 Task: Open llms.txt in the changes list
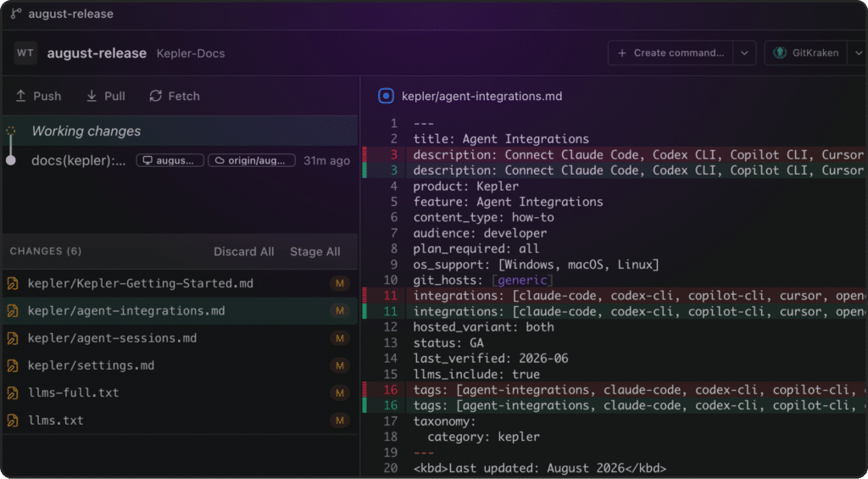(180, 421)
